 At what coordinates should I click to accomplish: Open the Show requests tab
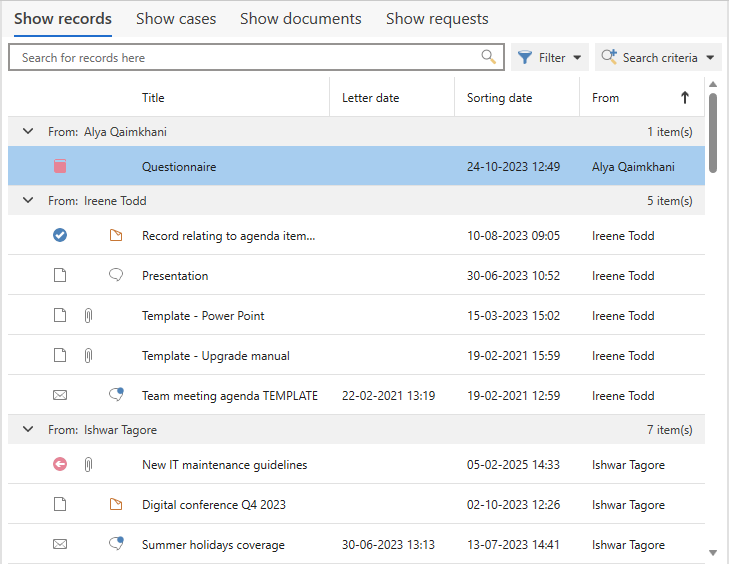tap(437, 19)
